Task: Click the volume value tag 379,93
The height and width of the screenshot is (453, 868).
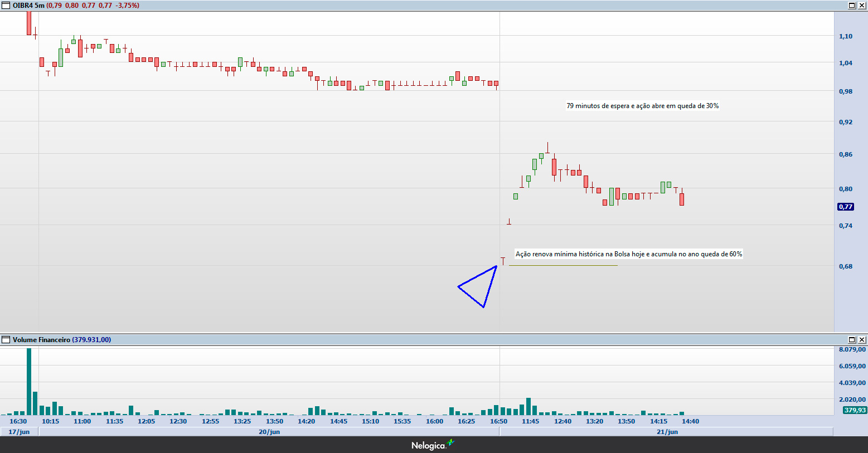Action: (x=855, y=410)
